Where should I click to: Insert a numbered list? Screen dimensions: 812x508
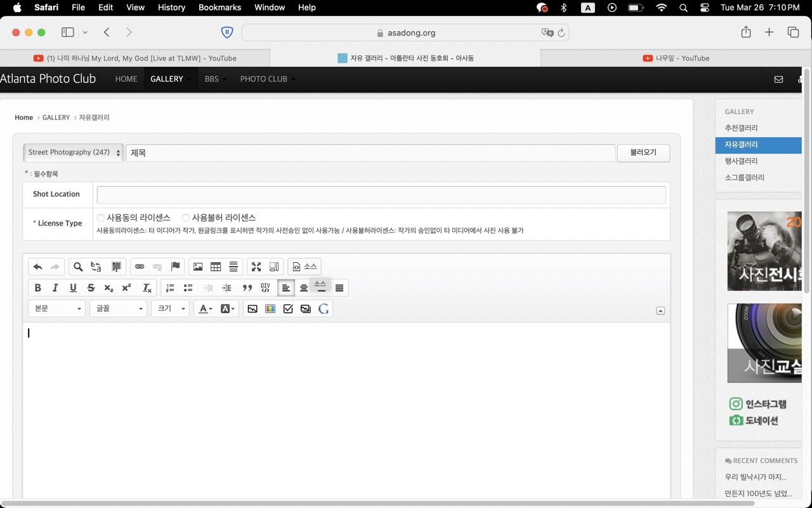tap(170, 288)
